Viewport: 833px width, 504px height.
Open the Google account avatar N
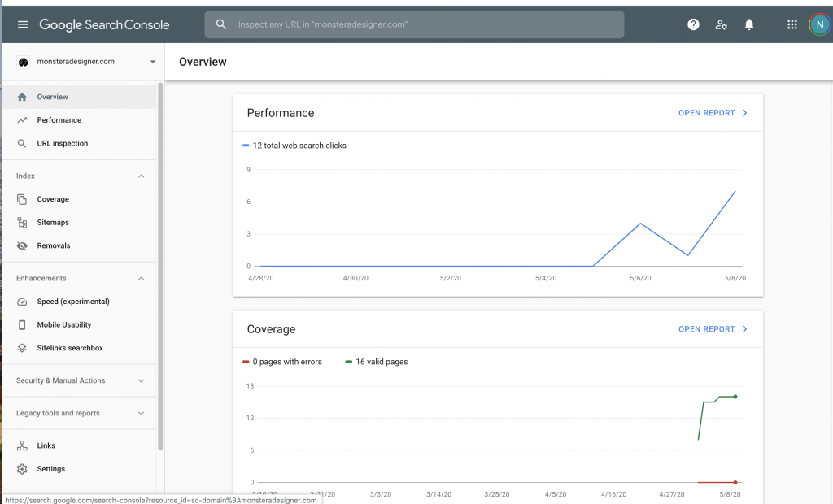(820, 24)
